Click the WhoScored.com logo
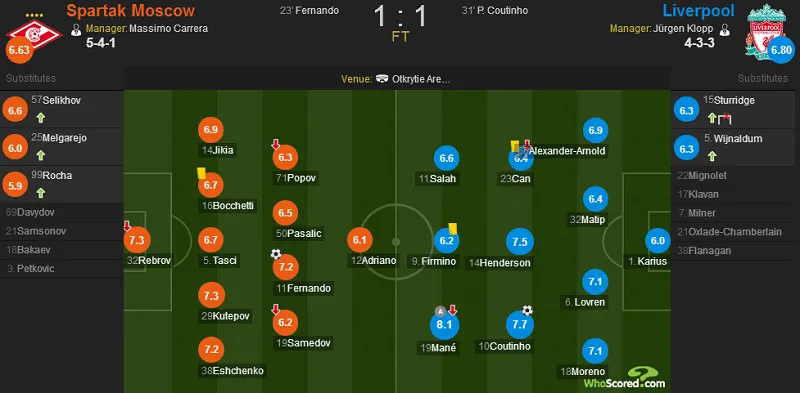The width and height of the screenshot is (800, 393). pyautogui.click(x=625, y=378)
